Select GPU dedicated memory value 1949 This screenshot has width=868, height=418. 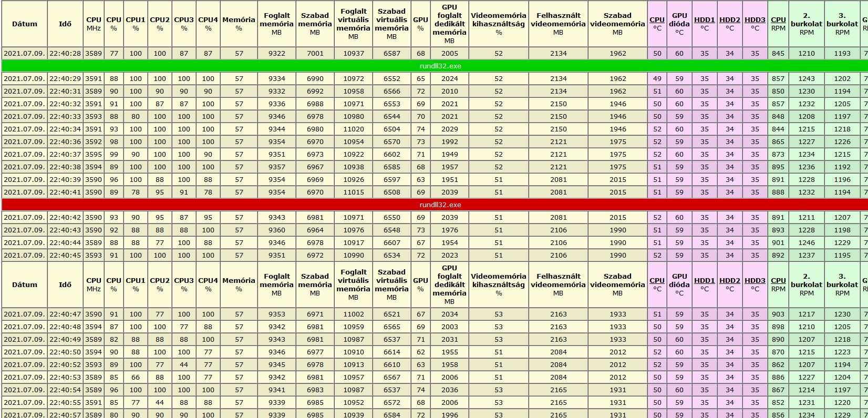449,155
